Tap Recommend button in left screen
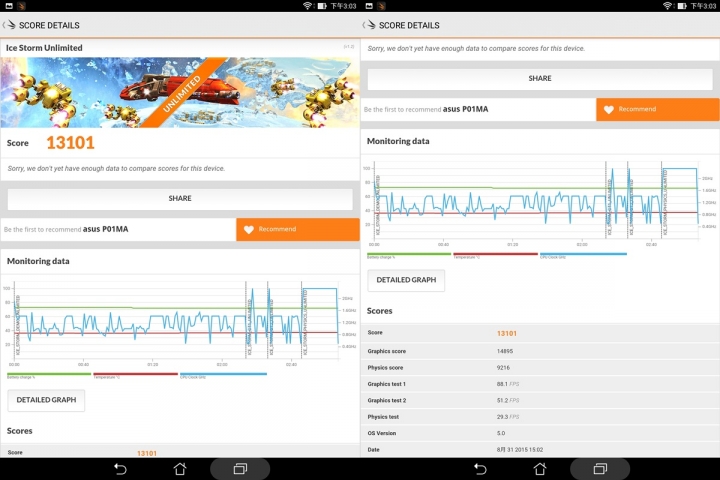 tap(298, 229)
